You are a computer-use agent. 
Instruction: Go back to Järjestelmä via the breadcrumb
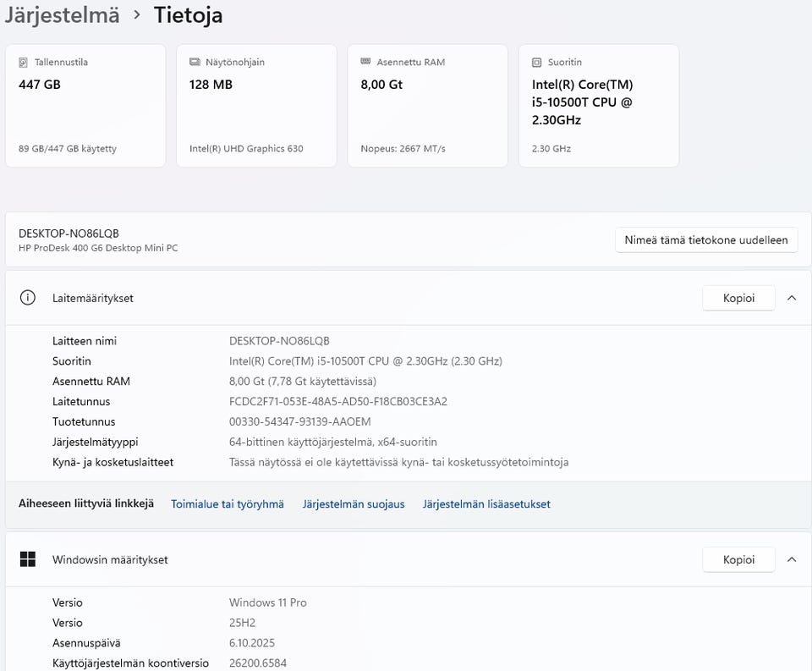coord(62,15)
